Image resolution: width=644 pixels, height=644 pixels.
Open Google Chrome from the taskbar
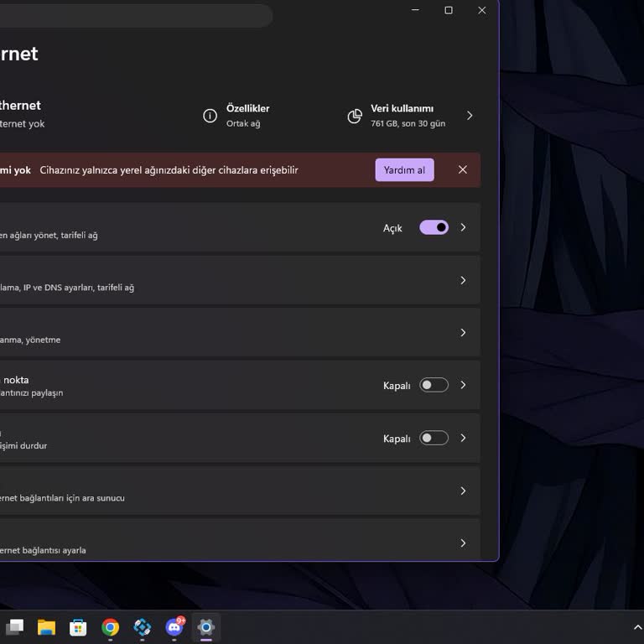tap(110, 627)
